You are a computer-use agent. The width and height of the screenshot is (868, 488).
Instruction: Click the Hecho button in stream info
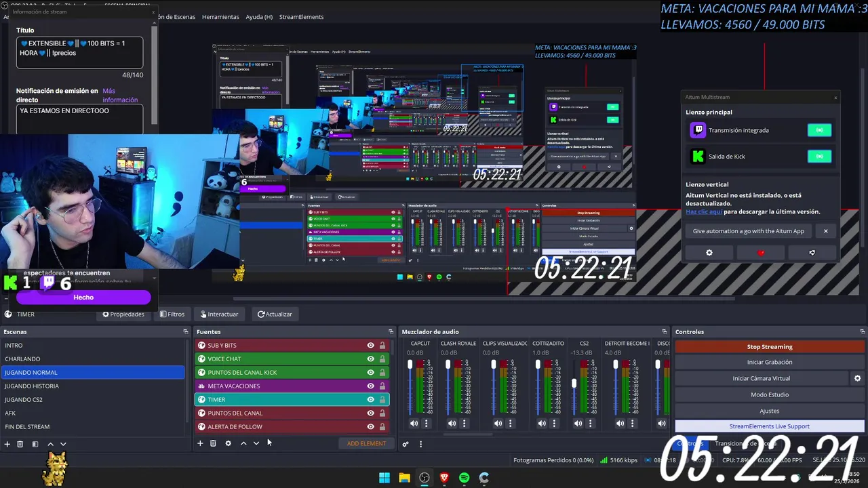pyautogui.click(x=83, y=298)
